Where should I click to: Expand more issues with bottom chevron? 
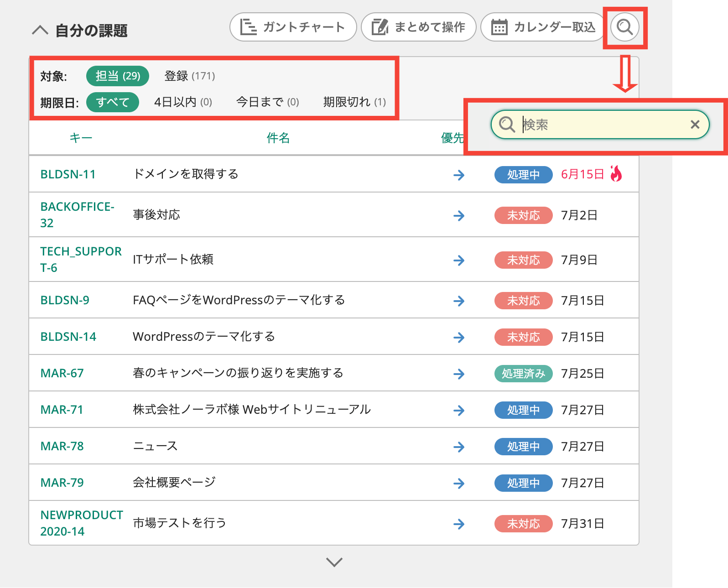point(334,562)
